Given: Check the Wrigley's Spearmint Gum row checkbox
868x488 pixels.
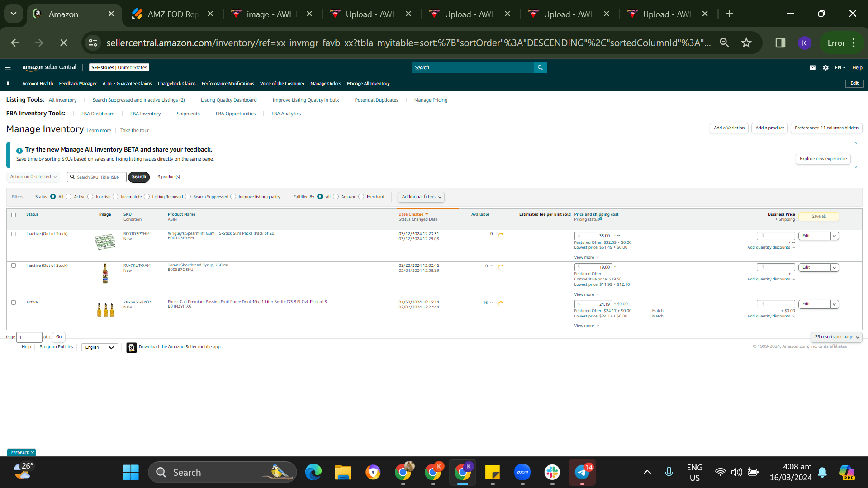Looking at the screenshot, I should 14,234.
